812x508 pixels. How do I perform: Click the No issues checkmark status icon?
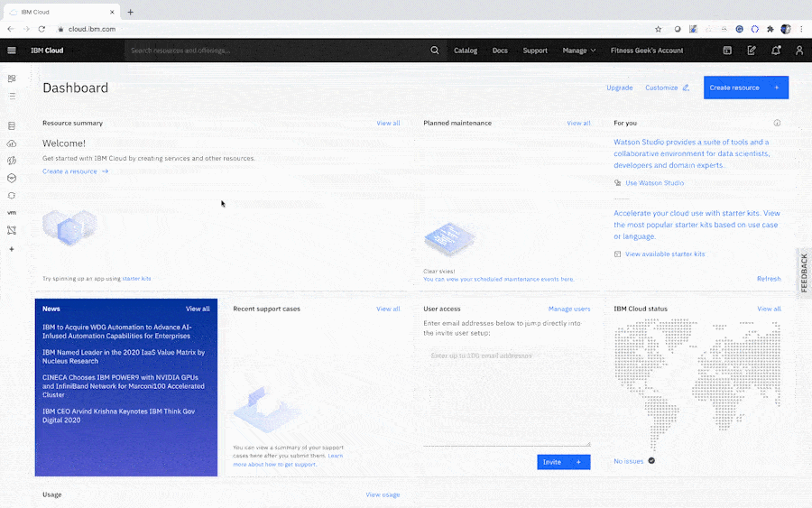651,460
